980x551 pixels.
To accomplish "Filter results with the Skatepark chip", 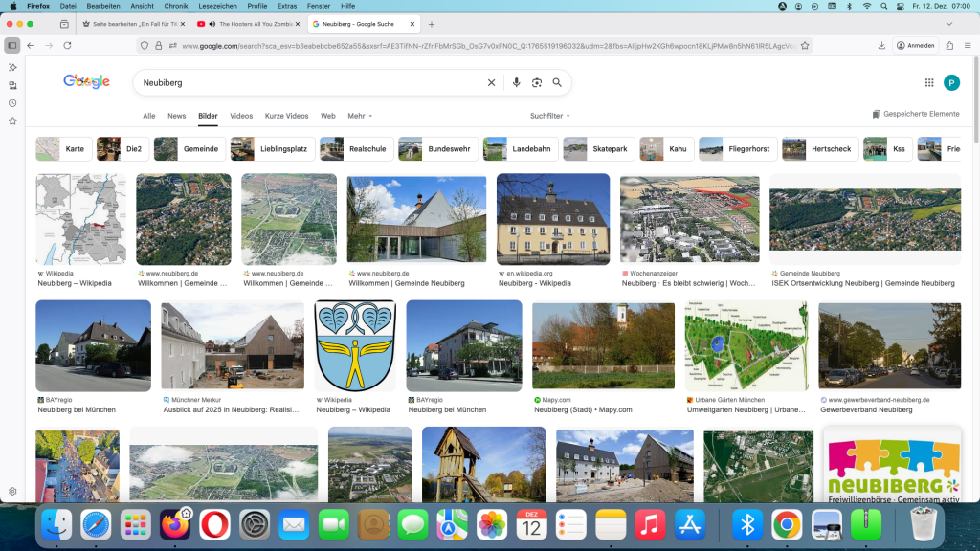I will tap(598, 148).
